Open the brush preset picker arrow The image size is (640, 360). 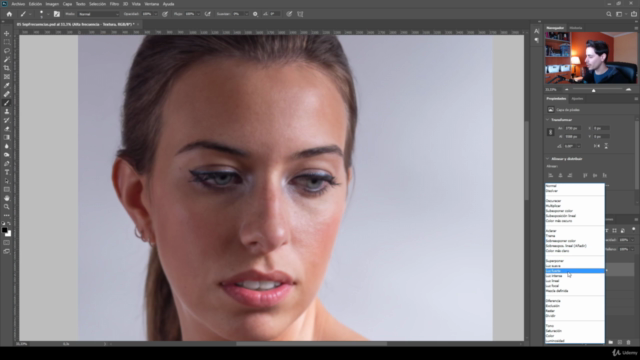[48, 14]
